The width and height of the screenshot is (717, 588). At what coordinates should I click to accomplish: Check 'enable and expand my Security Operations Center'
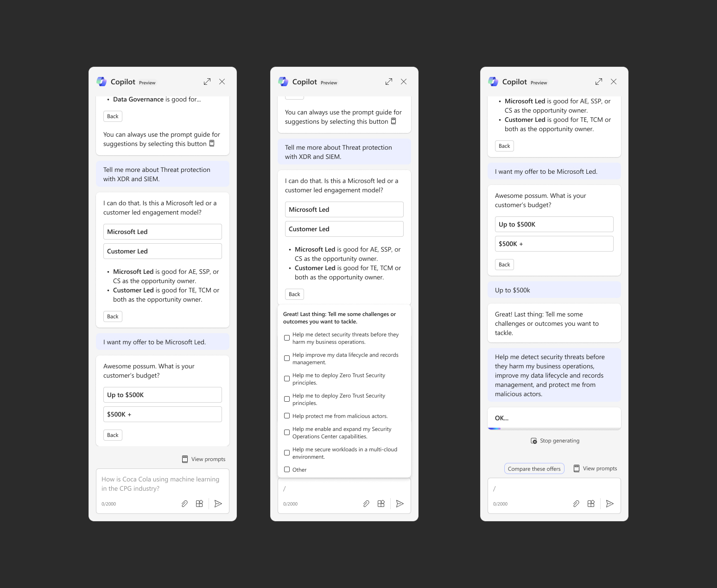287,432
